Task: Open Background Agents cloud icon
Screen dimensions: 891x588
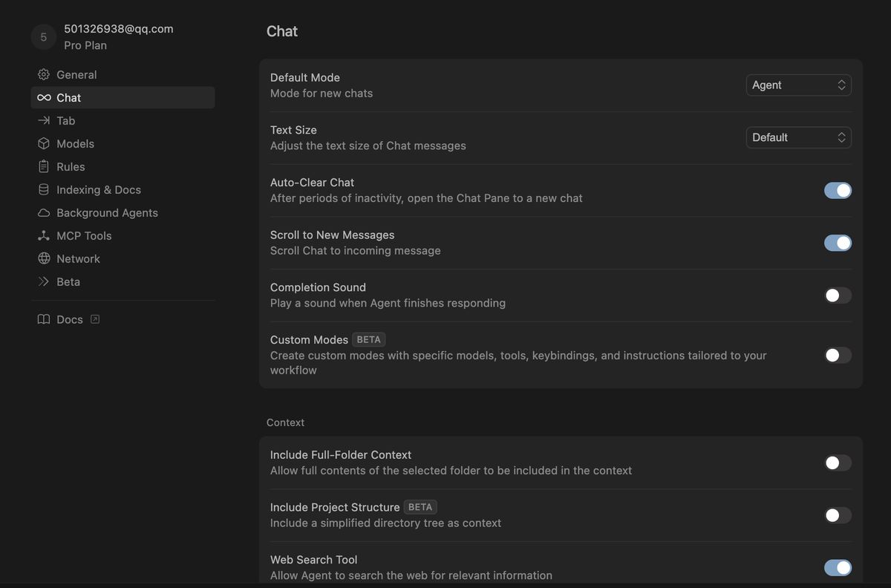Action: [43, 212]
